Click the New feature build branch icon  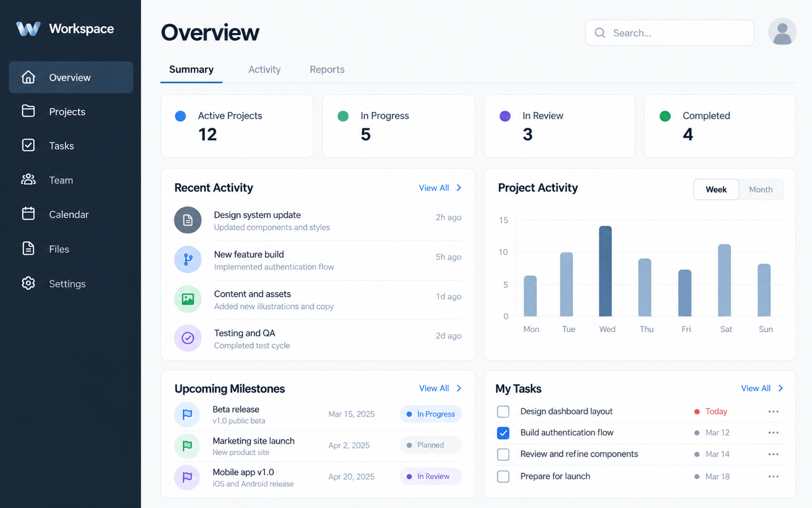188,260
